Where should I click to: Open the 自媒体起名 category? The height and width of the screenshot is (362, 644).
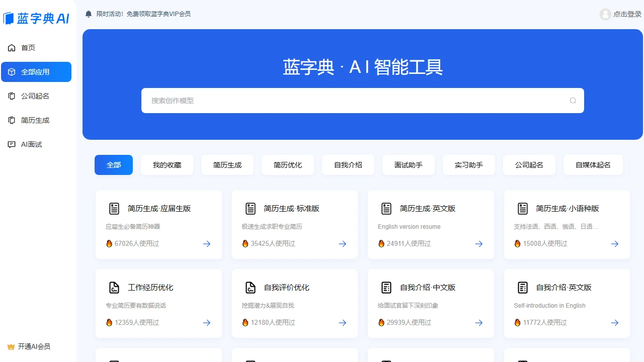(x=593, y=164)
